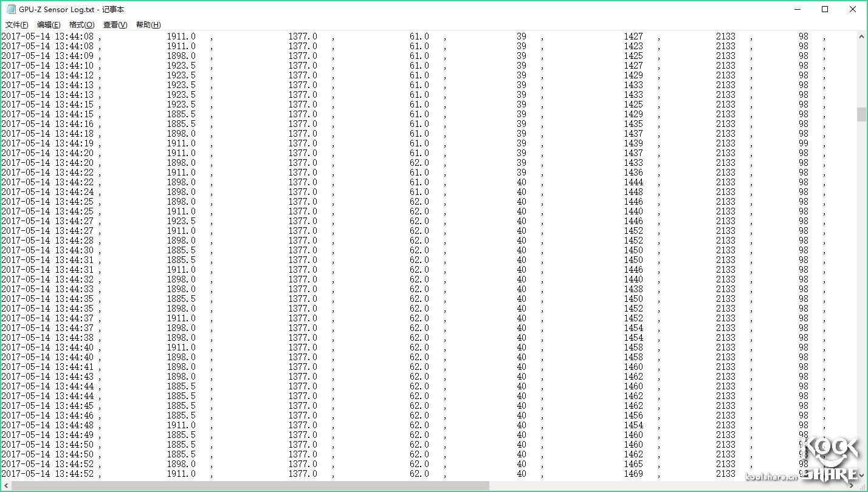The width and height of the screenshot is (868, 492).
Task: Open the 编辑(E) menu
Action: click(49, 25)
